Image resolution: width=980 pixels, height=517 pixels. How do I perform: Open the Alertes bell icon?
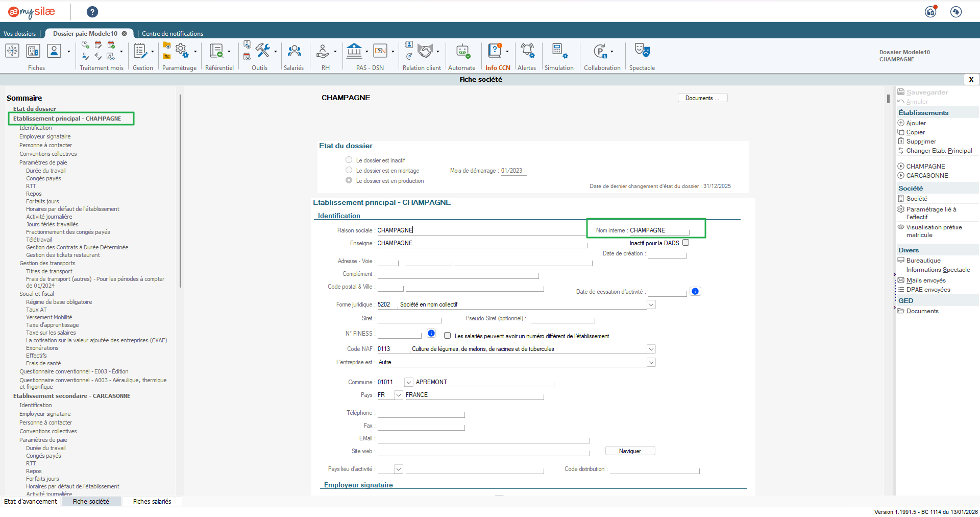527,52
